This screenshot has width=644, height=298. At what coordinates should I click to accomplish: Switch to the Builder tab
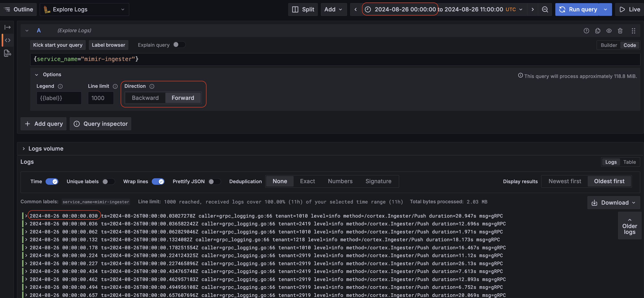(608, 45)
